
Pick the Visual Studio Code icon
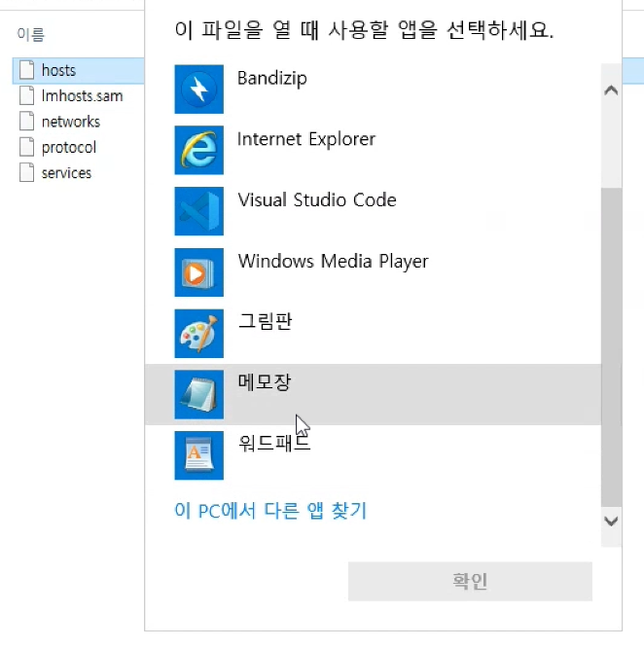point(198,211)
